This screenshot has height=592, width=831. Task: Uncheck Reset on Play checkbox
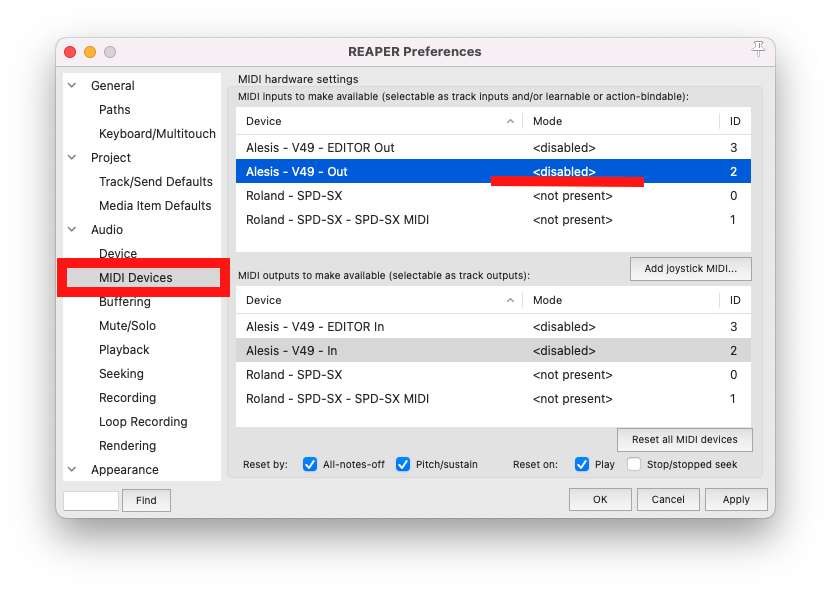pos(582,464)
